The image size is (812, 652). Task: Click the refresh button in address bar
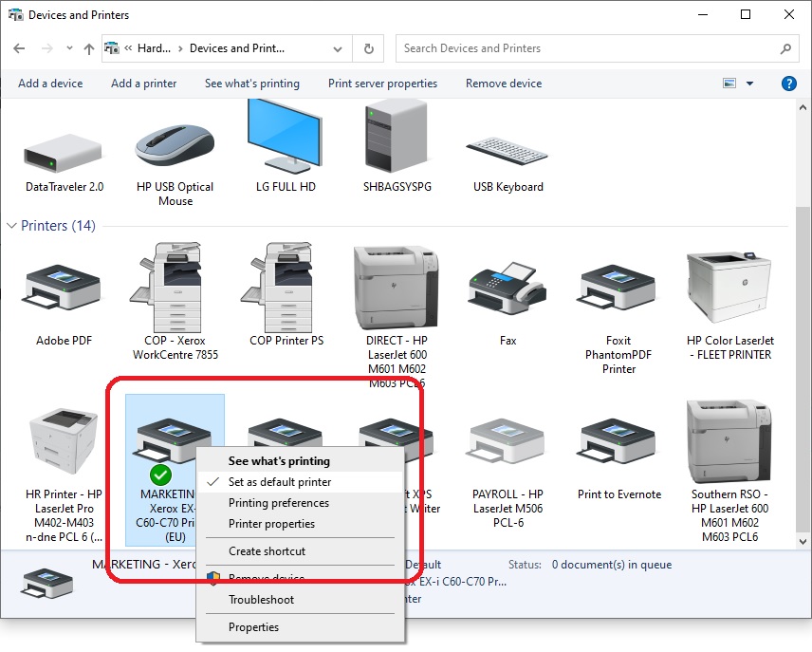point(369,48)
